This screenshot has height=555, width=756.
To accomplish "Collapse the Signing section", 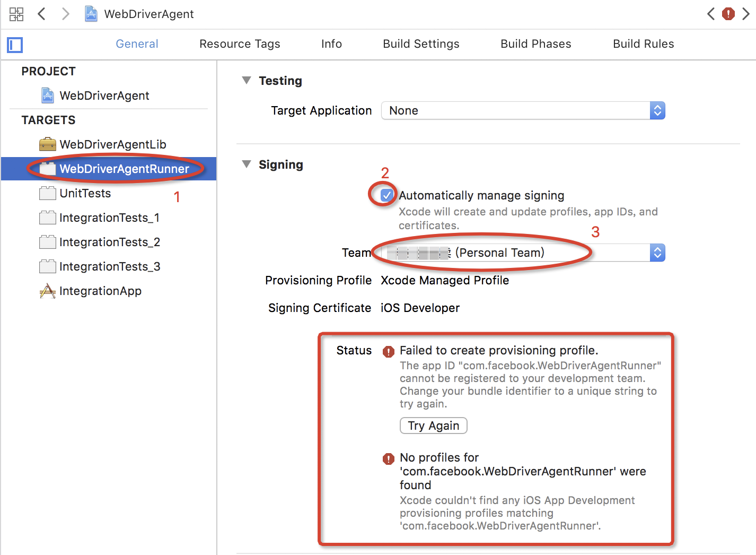I will click(247, 164).
